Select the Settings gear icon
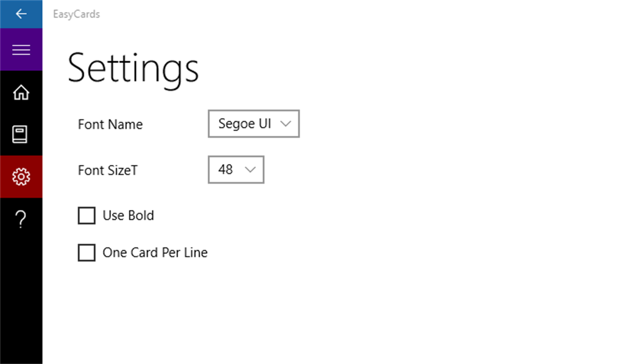Image resolution: width=629 pixels, height=364 pixels. click(21, 177)
